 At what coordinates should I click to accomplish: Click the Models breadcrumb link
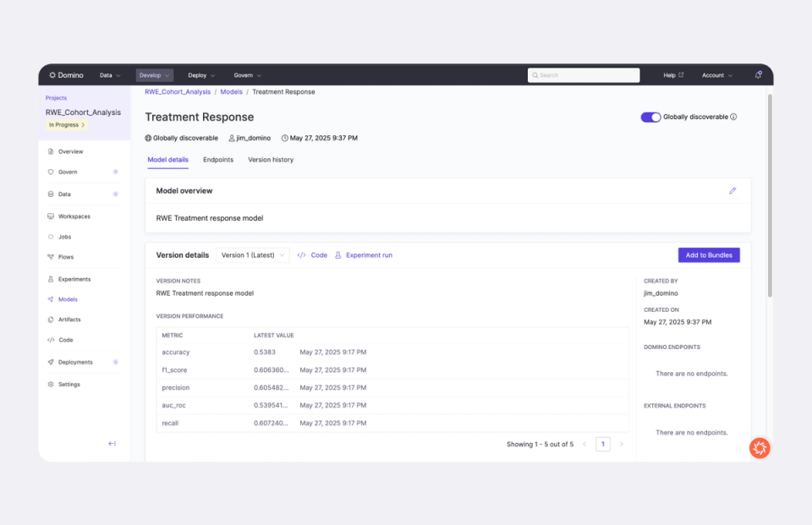coord(231,91)
